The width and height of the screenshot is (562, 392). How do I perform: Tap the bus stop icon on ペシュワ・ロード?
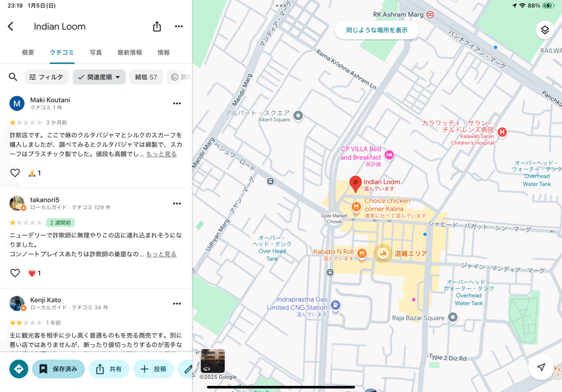coord(270,181)
